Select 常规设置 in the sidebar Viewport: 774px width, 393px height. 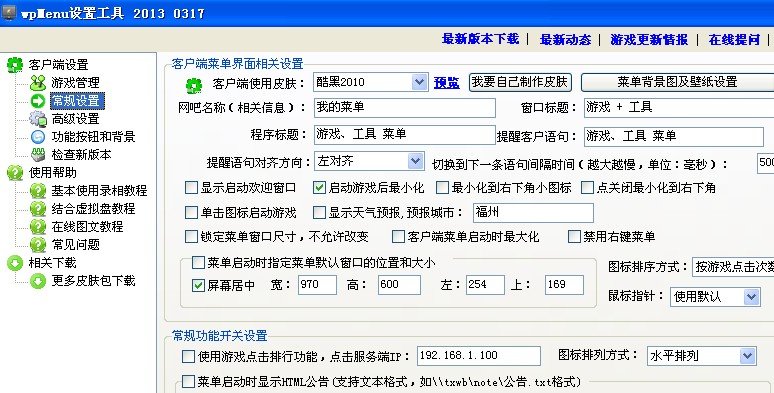click(x=76, y=101)
